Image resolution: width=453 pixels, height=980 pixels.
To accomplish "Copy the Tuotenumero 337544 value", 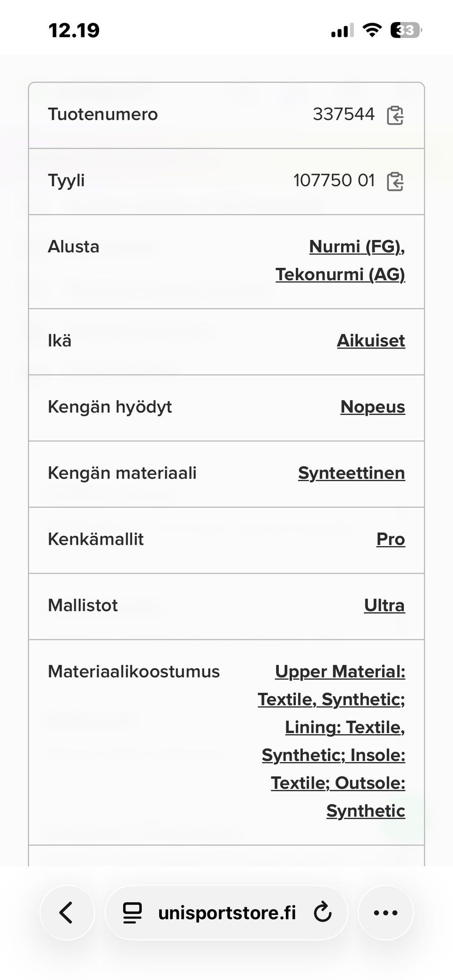I will pos(395,115).
